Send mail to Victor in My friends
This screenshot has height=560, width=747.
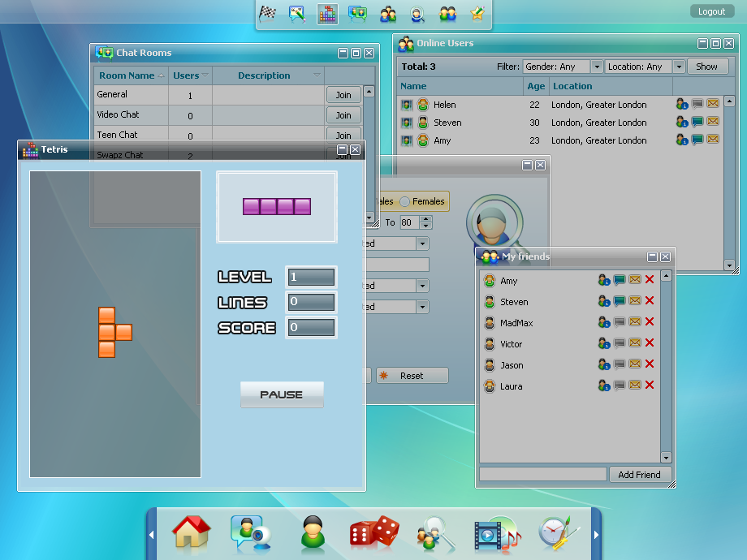pyautogui.click(x=635, y=342)
